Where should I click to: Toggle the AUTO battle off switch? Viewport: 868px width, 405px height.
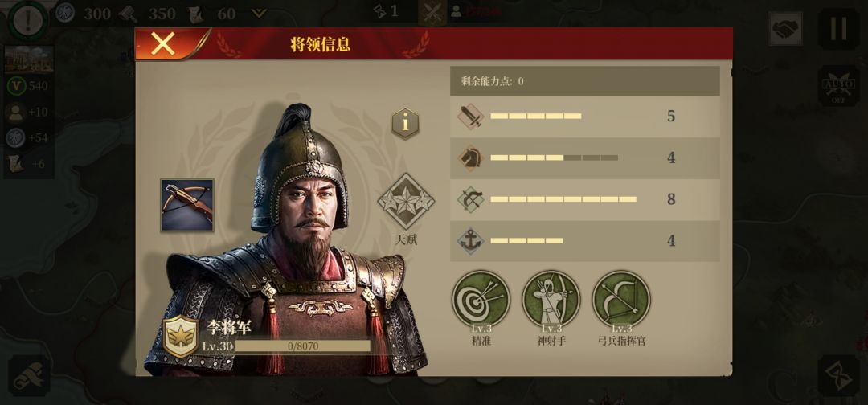[838, 86]
